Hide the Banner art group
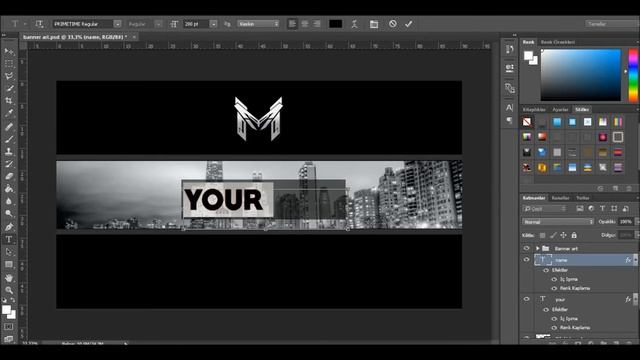The image size is (640, 360). [527, 248]
